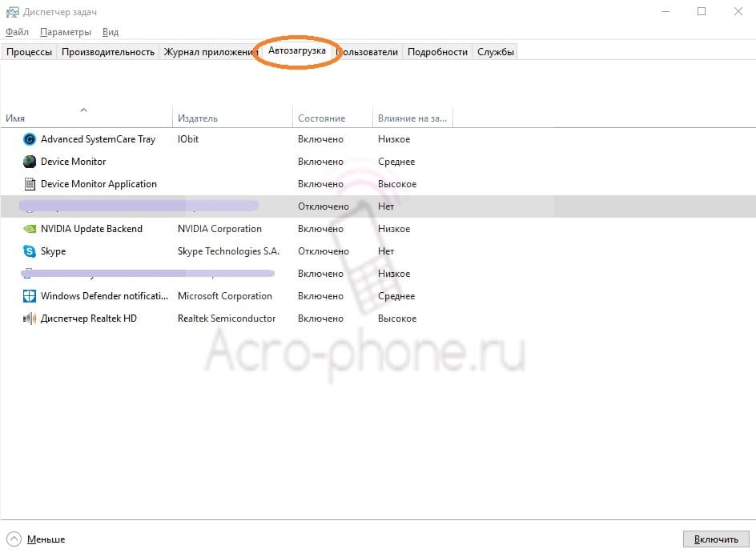Select the Device Monitor Application entry name
Image resolution: width=756 pixels, height=557 pixels.
point(99,184)
